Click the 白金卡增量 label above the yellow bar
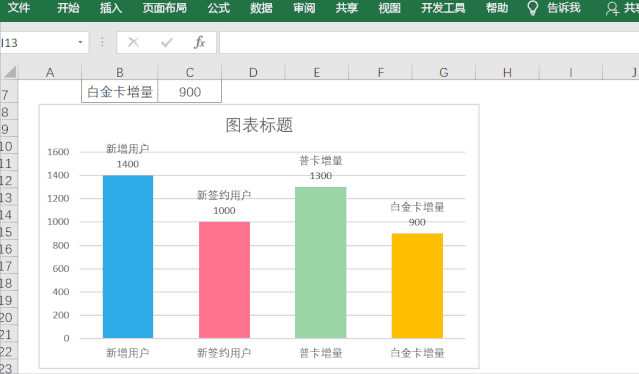This screenshot has width=639, height=374. [x=417, y=207]
